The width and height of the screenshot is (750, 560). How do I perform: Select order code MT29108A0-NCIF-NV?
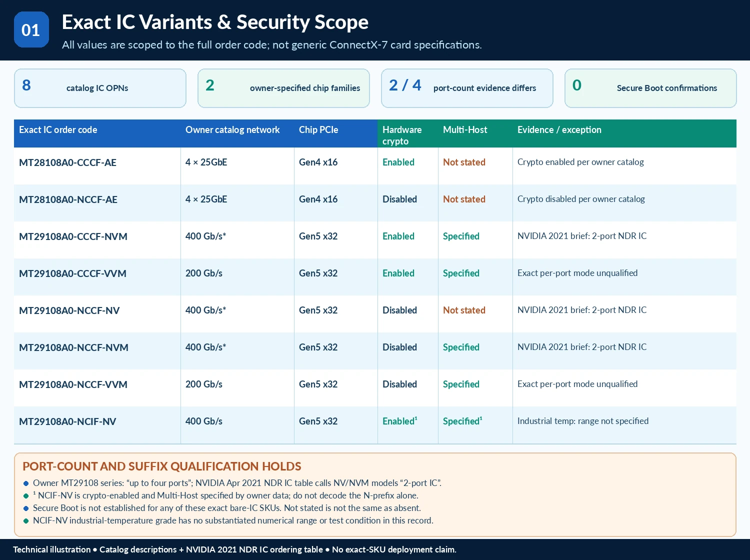pyautogui.click(x=67, y=421)
